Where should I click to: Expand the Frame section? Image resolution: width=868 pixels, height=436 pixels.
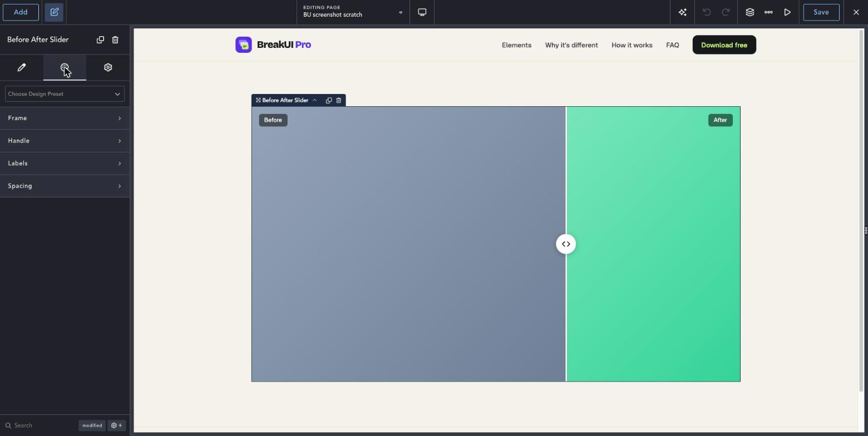(65, 118)
